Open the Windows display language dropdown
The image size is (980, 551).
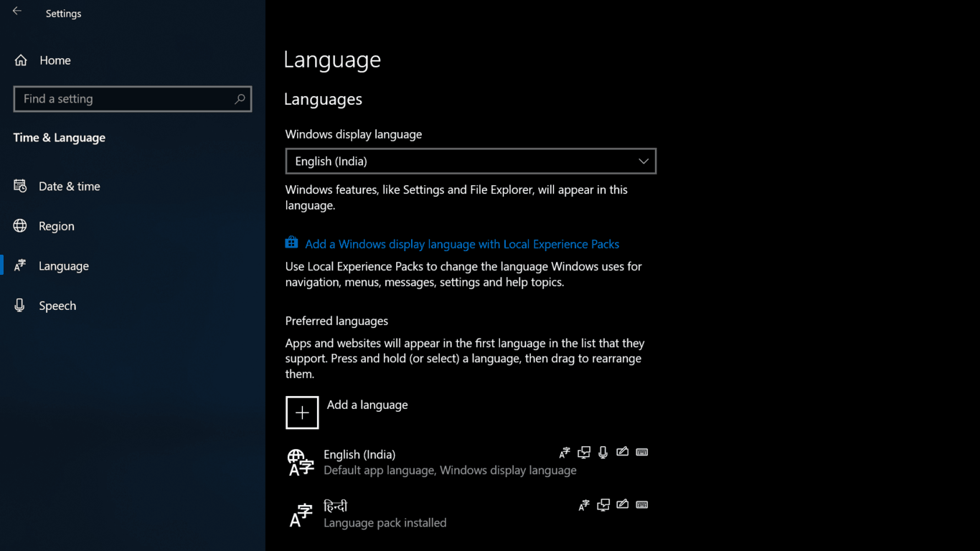coord(471,161)
